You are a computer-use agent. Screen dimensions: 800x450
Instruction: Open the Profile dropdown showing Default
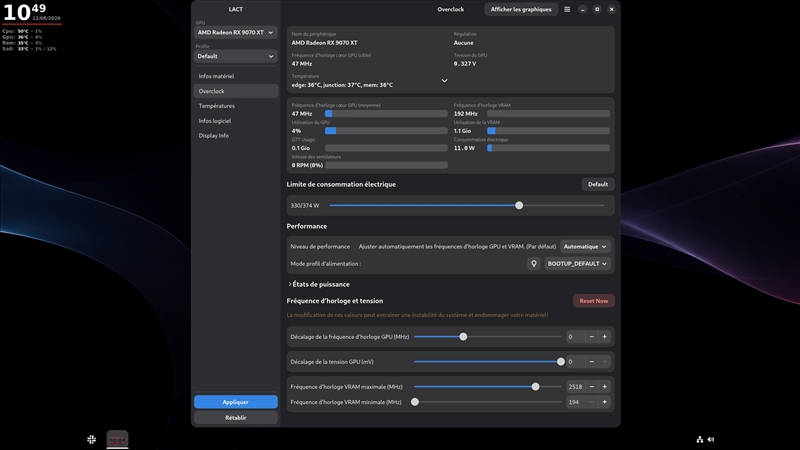[x=236, y=56]
